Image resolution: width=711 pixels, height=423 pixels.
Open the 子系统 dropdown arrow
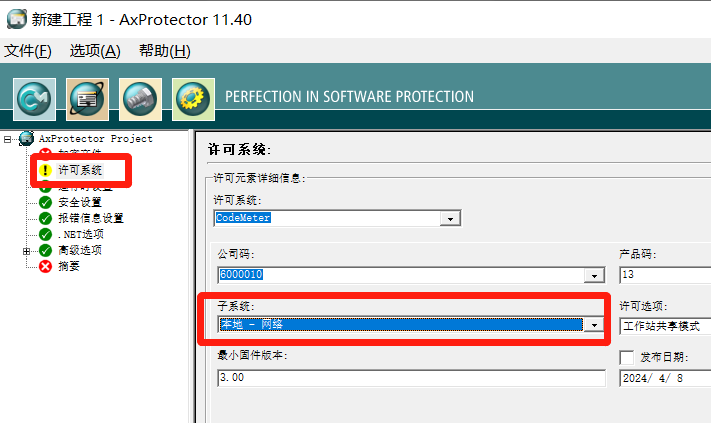pos(594,325)
